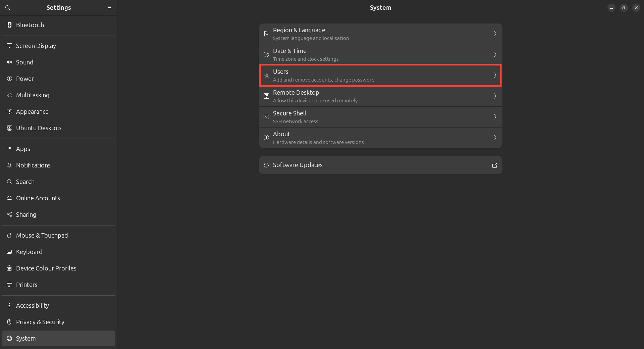
Task: Open Online Accounts panel
Action: (38, 198)
